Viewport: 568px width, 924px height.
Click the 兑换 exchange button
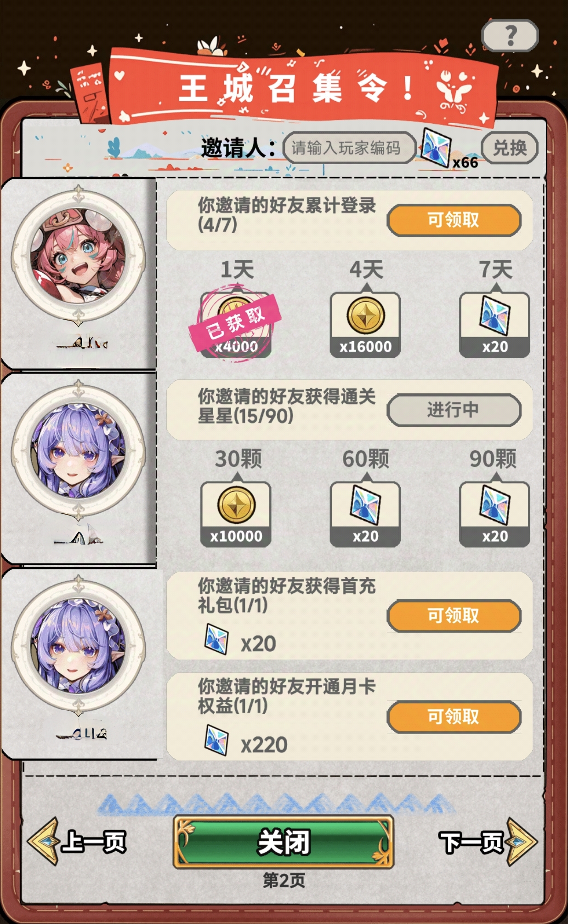click(510, 148)
